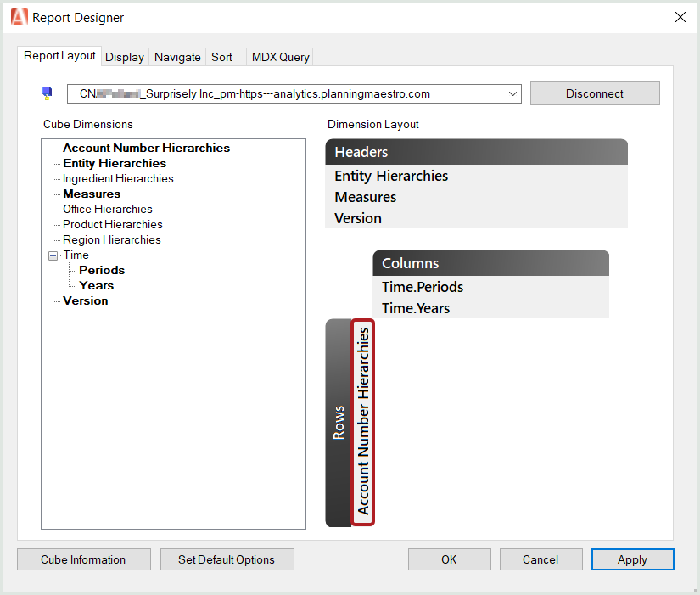700x595 pixels.
Task: Select Ingredient Hierarchies in the tree
Action: 118,179
